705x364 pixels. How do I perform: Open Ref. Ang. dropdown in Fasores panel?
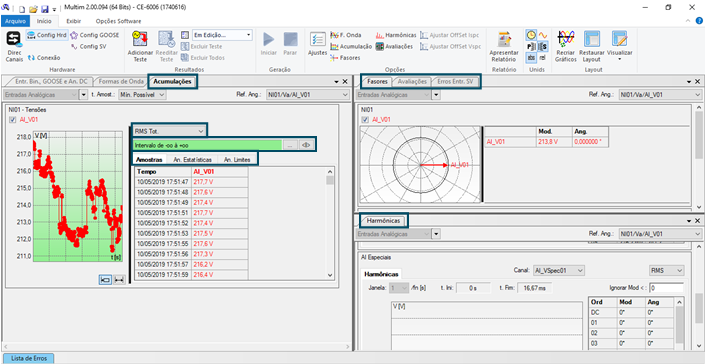coord(660,95)
